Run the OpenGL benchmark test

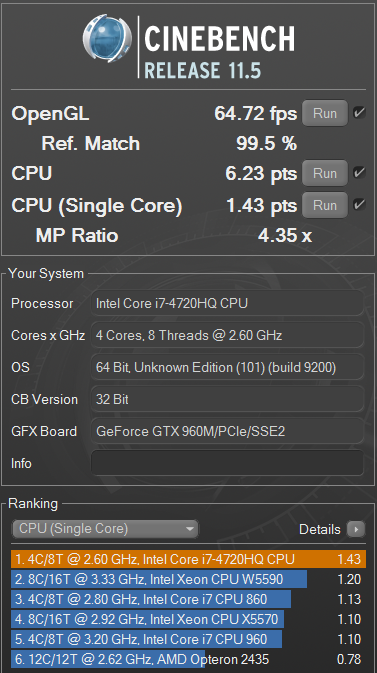tap(325, 113)
